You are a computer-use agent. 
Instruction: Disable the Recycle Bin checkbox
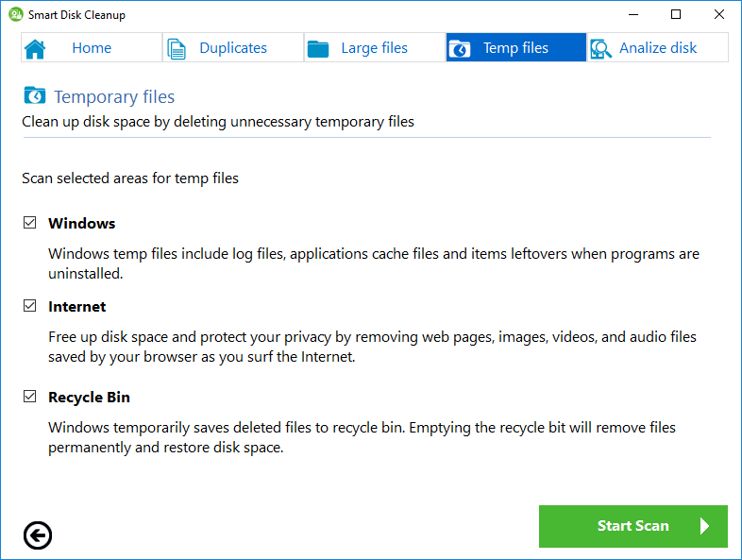pos(29,398)
